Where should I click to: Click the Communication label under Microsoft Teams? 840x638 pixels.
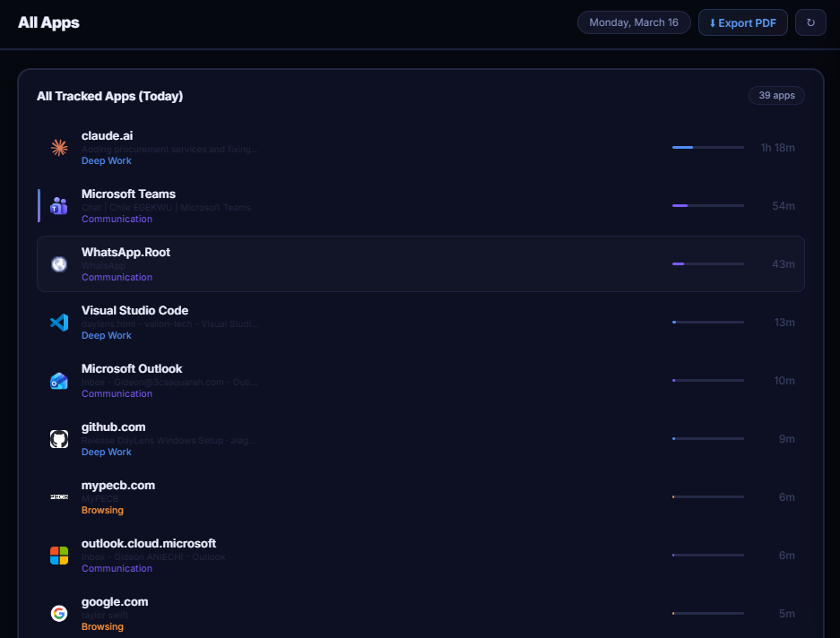117,220
